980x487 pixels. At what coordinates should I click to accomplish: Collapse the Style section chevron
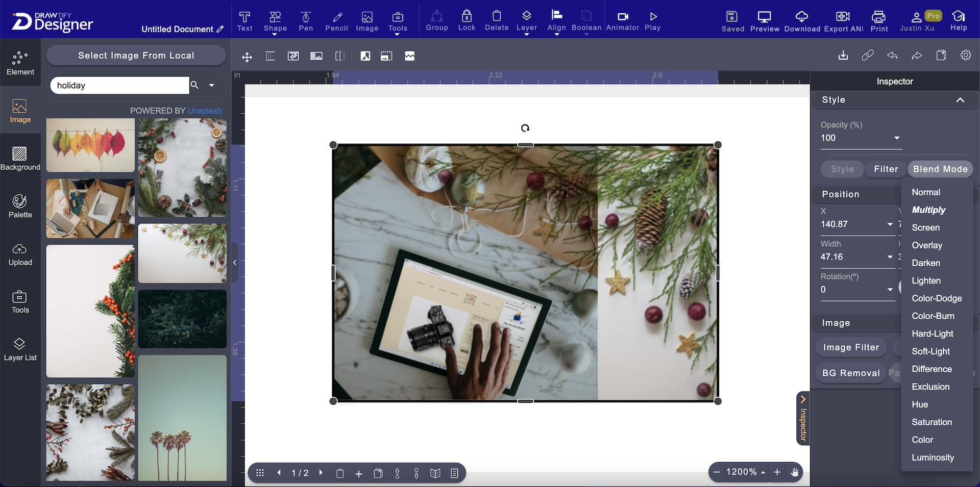tap(960, 100)
